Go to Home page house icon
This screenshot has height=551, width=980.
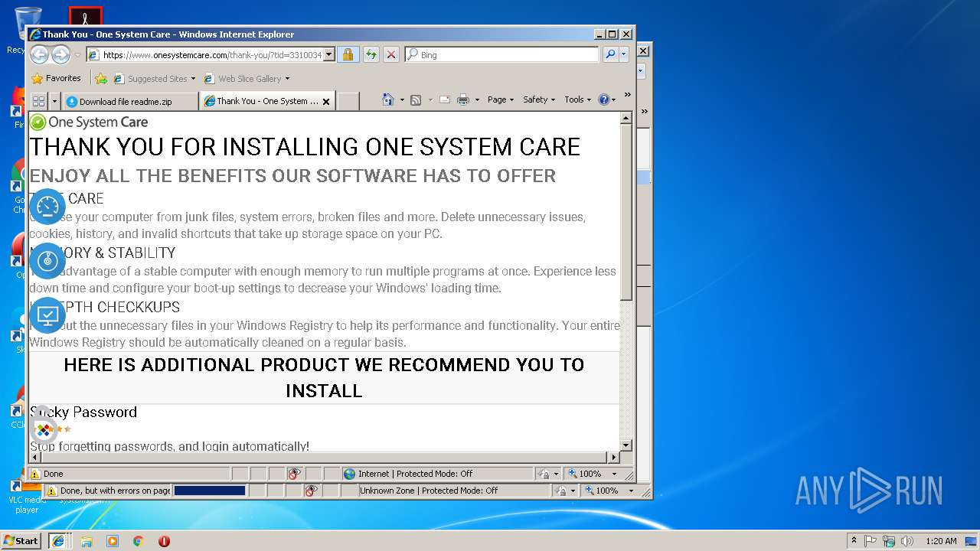388,99
